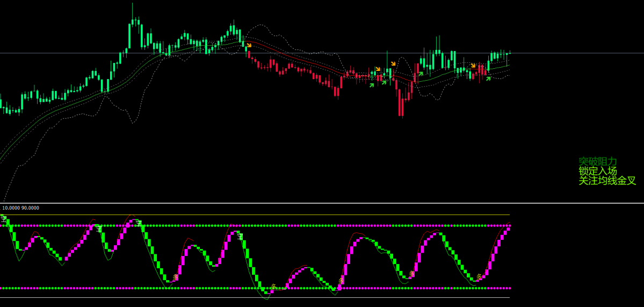Click the 关注均线金叉 label

click(x=607, y=181)
